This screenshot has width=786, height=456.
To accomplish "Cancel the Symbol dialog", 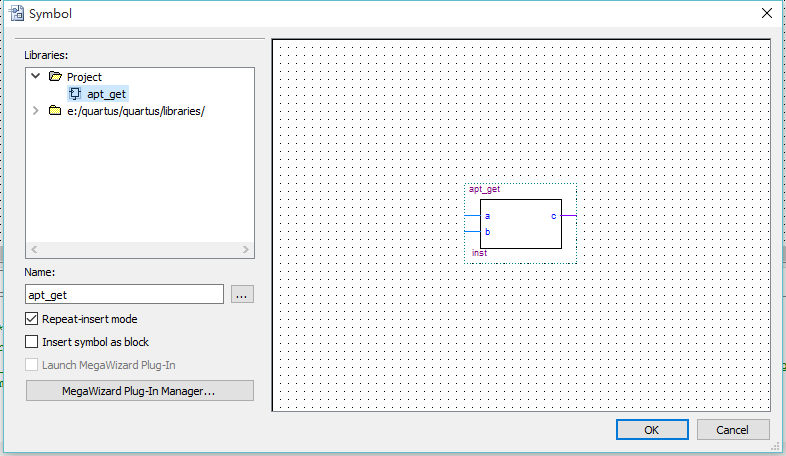I will coord(733,430).
